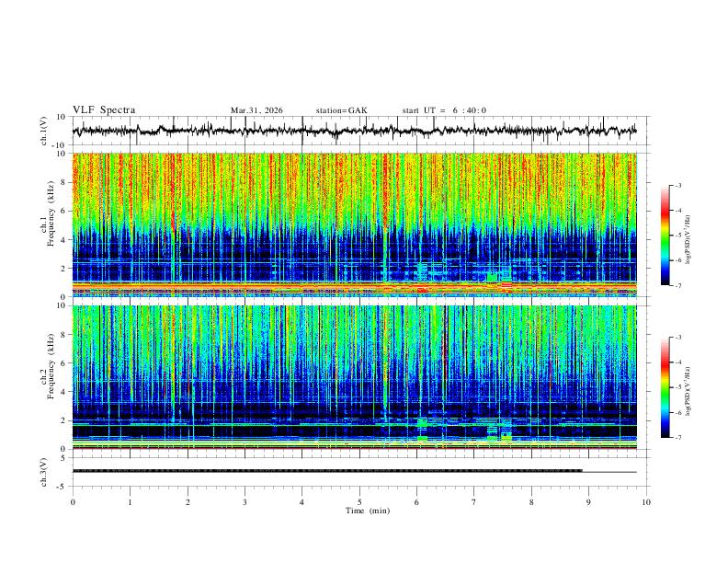Click time-axis tick label "1"
Image resolution: width=728 pixels, height=563 pixels.
pos(130,502)
